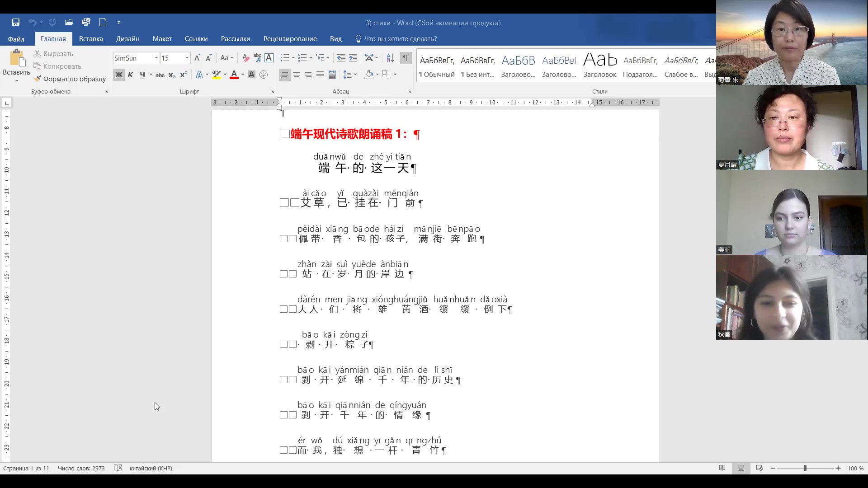
Task: Click Формат по образцу button
Action: point(70,79)
